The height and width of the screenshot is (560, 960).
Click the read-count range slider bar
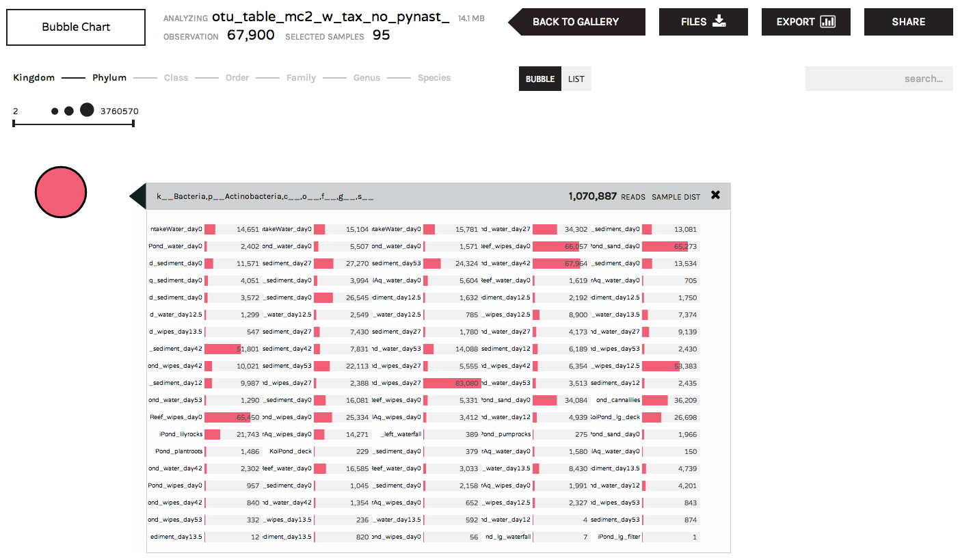point(73,124)
